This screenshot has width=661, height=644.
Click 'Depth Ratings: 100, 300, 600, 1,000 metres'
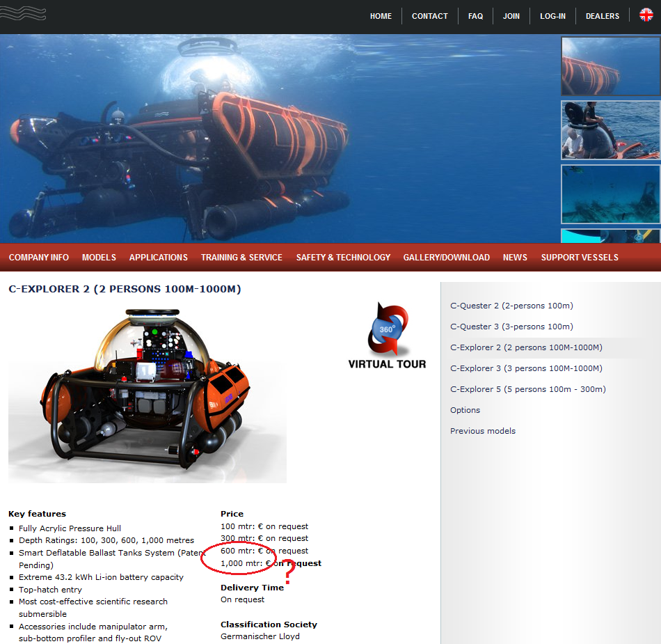(106, 541)
